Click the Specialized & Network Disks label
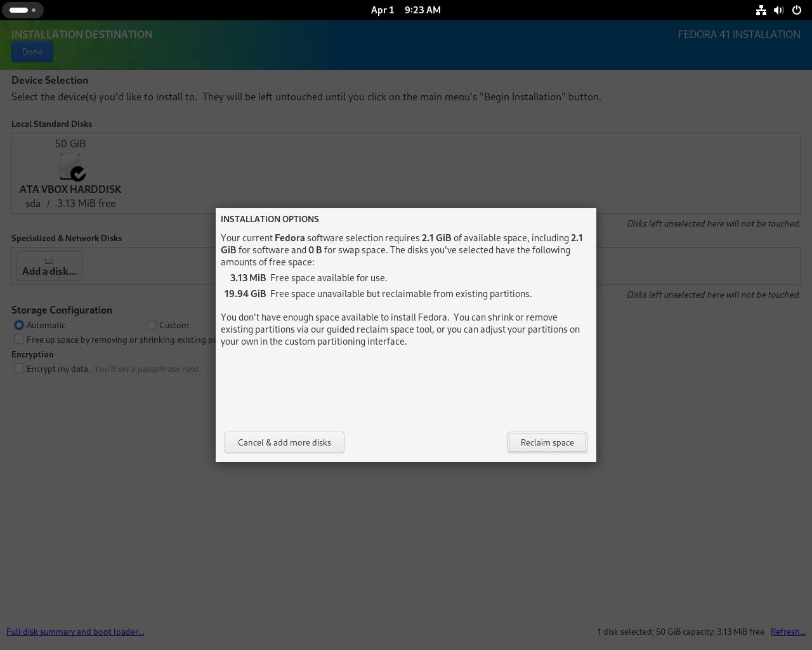Screen dimensions: 812x650 tap(67, 238)
